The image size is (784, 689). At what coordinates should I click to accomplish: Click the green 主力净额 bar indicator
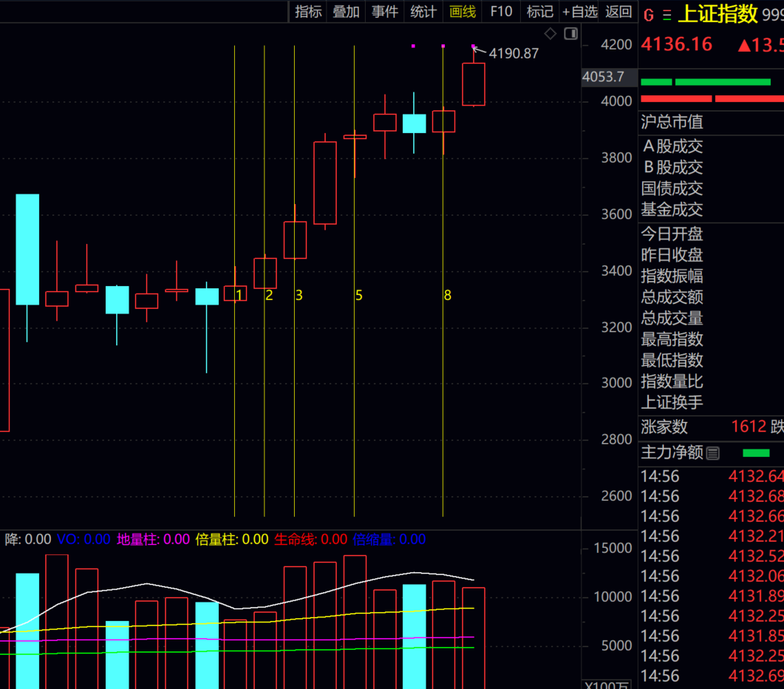tap(756, 452)
